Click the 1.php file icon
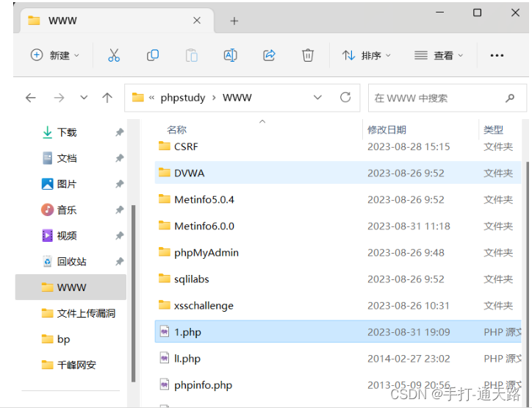 (x=165, y=332)
